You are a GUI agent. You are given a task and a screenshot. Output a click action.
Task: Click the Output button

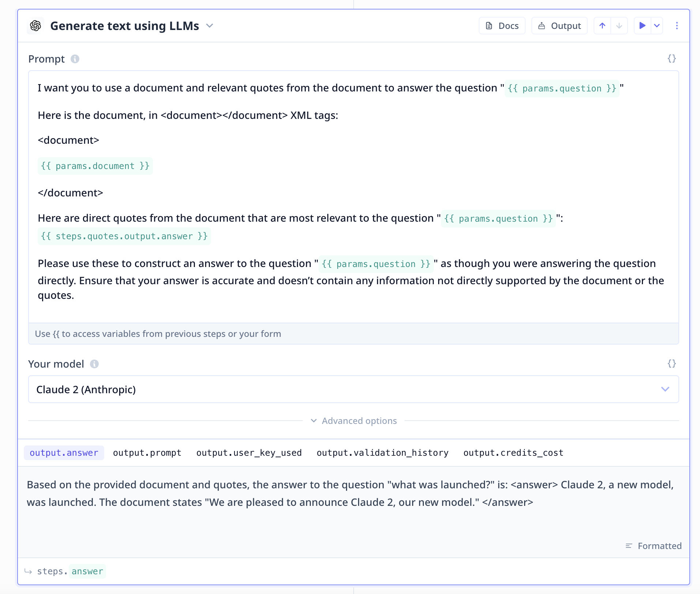point(559,26)
